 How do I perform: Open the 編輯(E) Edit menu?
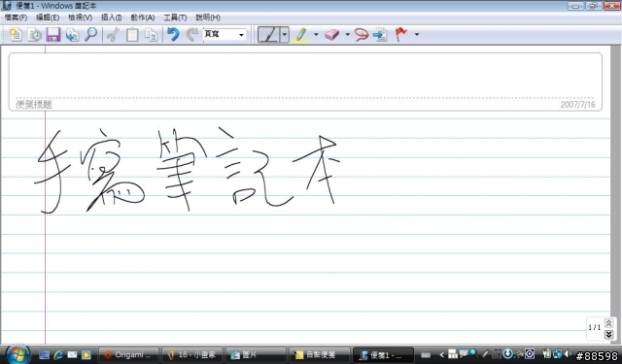click(48, 17)
